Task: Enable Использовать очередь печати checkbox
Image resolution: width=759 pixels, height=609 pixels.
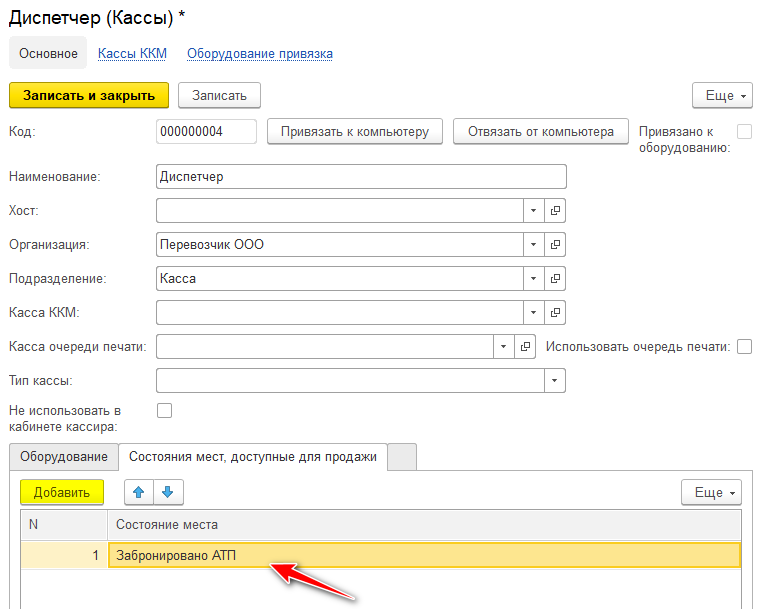Action: click(744, 347)
